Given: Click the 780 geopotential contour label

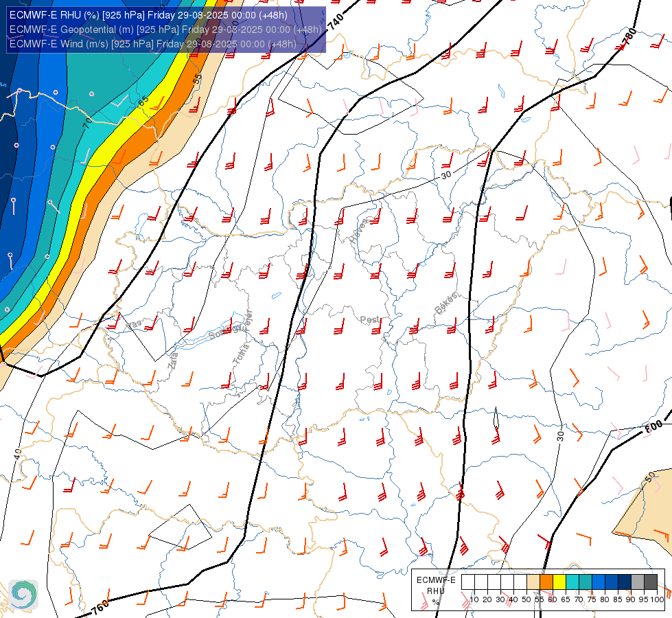Looking at the screenshot, I should [629, 38].
